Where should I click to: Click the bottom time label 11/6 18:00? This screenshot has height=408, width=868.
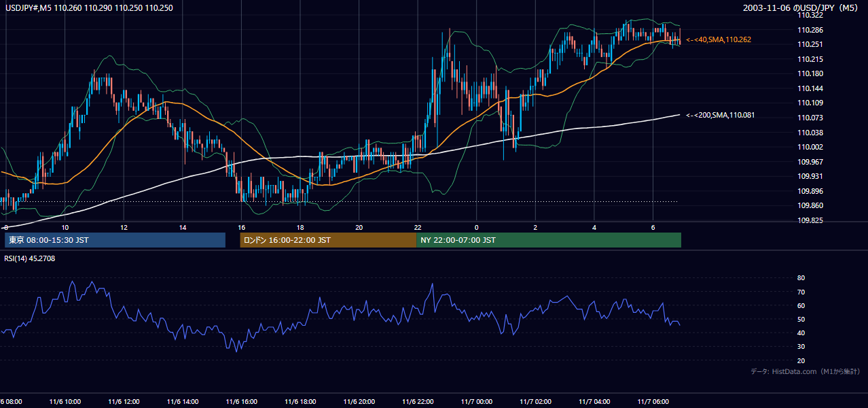click(x=300, y=401)
